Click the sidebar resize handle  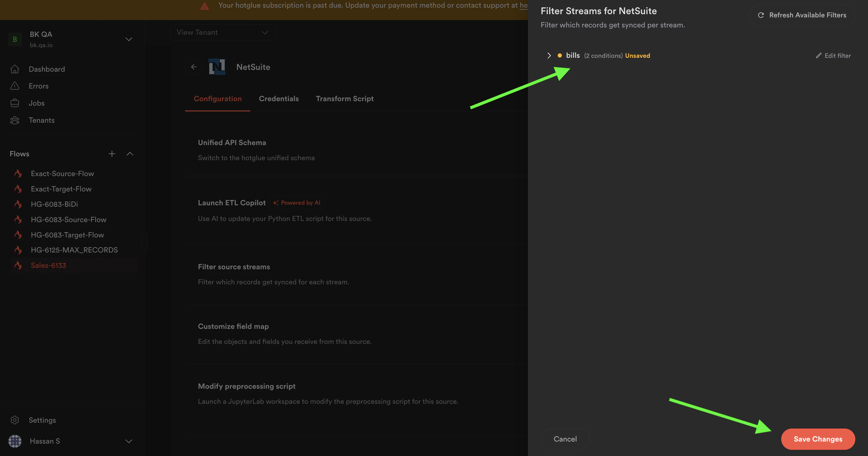pyautogui.click(x=145, y=241)
